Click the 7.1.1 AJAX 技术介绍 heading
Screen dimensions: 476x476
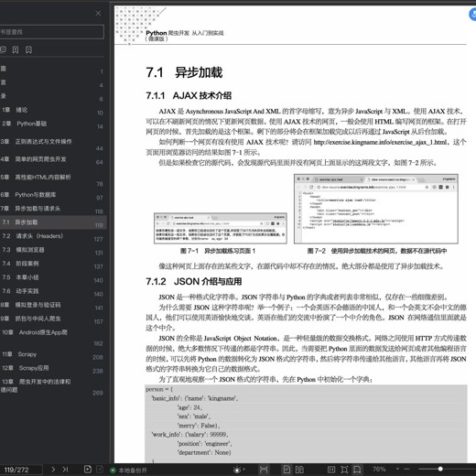[x=189, y=96]
